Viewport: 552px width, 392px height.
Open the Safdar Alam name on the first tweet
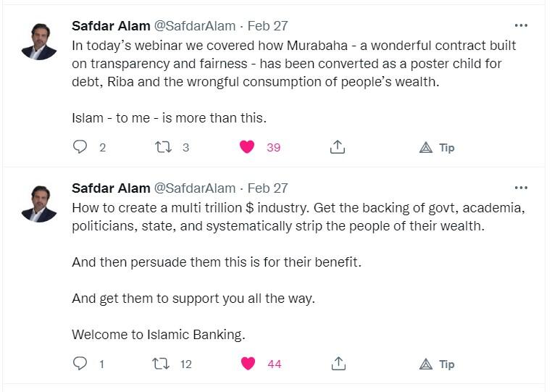tap(111, 25)
